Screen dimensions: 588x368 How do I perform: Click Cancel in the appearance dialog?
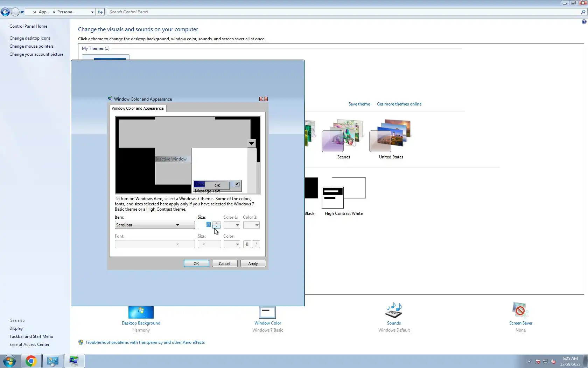(x=225, y=264)
